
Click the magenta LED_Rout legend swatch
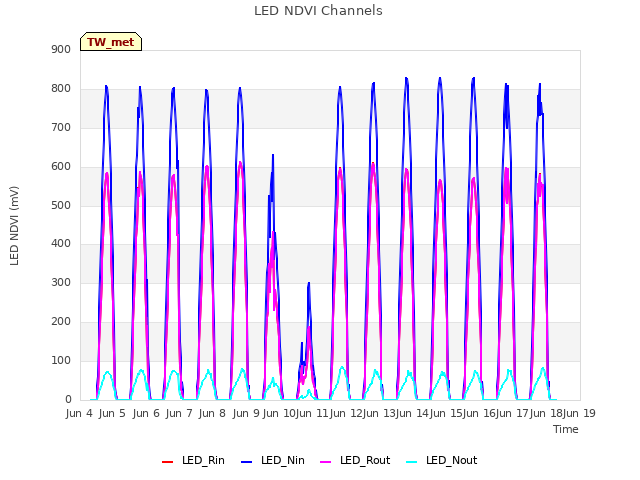[326, 462]
